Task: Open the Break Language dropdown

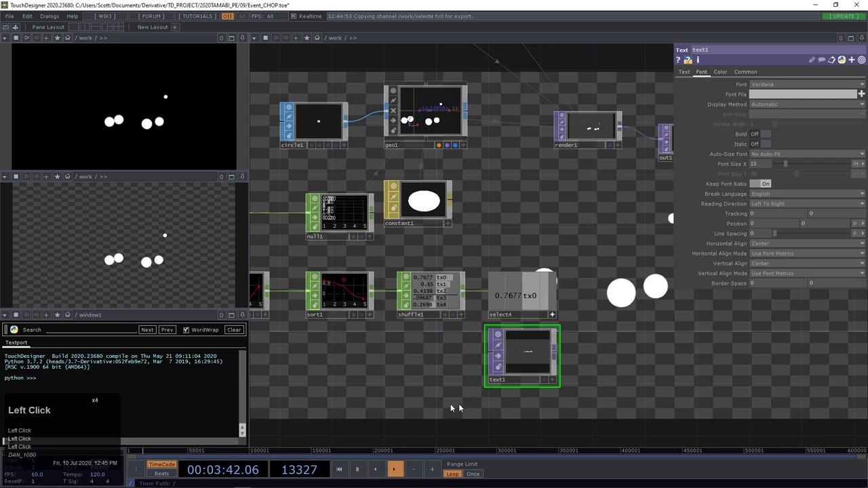Action: 807,194
